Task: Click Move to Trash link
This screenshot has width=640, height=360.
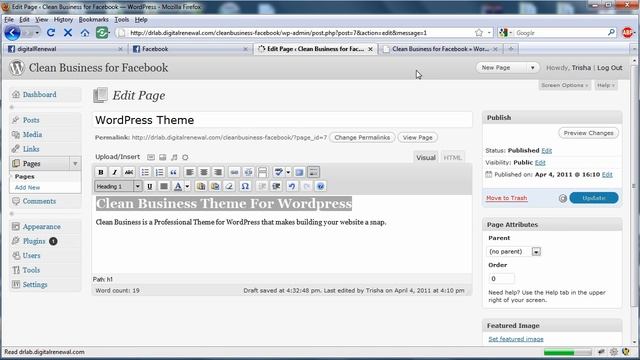Action: (507, 198)
